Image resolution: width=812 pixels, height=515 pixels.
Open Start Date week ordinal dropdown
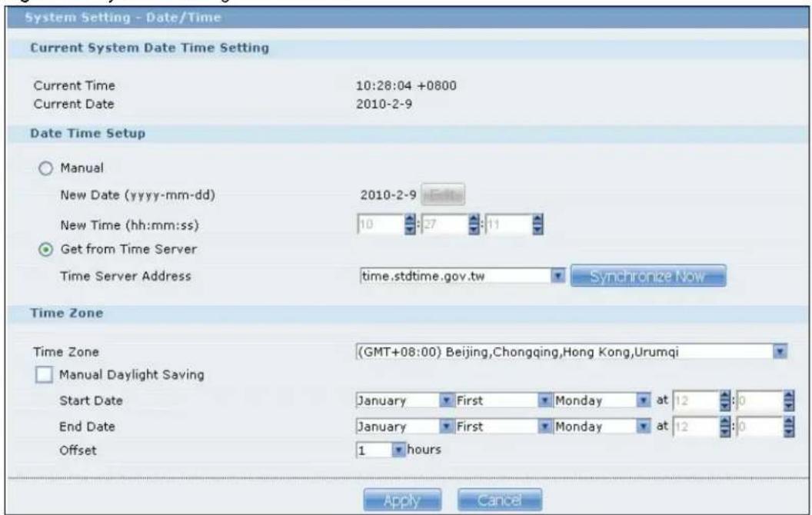[544, 400]
